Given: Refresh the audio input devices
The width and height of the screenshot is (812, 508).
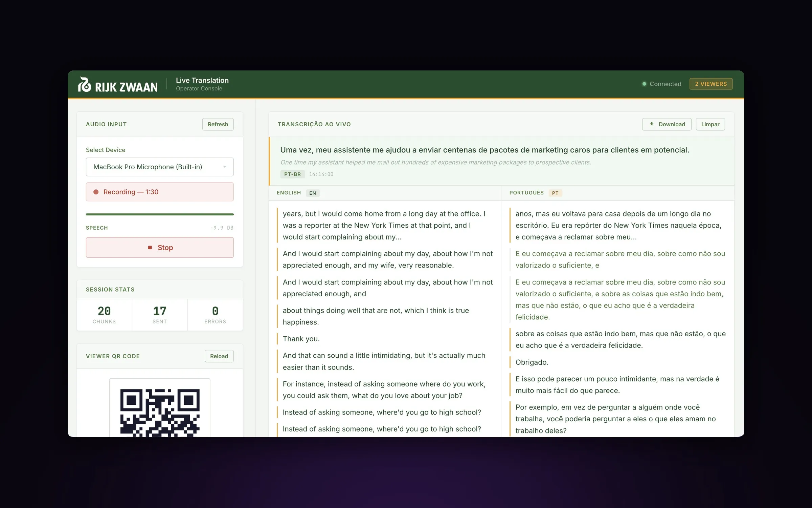Looking at the screenshot, I should [x=218, y=124].
